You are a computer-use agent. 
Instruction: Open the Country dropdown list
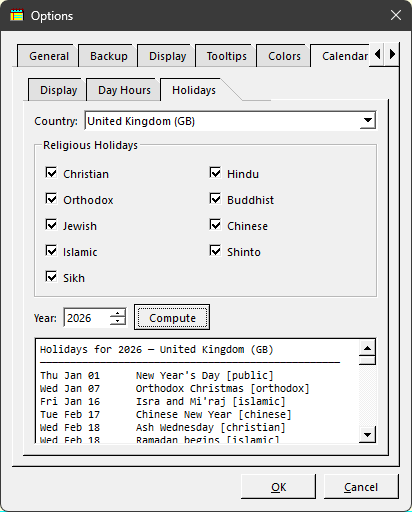[368, 120]
